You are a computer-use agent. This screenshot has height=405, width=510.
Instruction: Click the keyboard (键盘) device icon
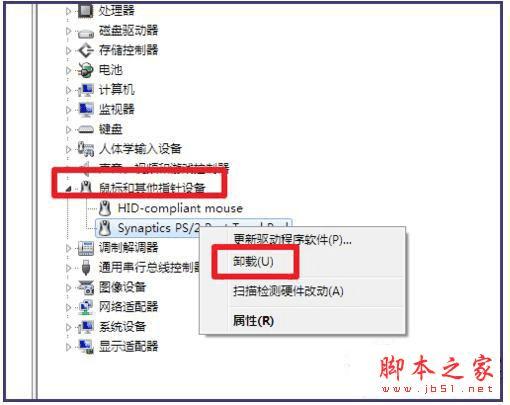pos(86,129)
